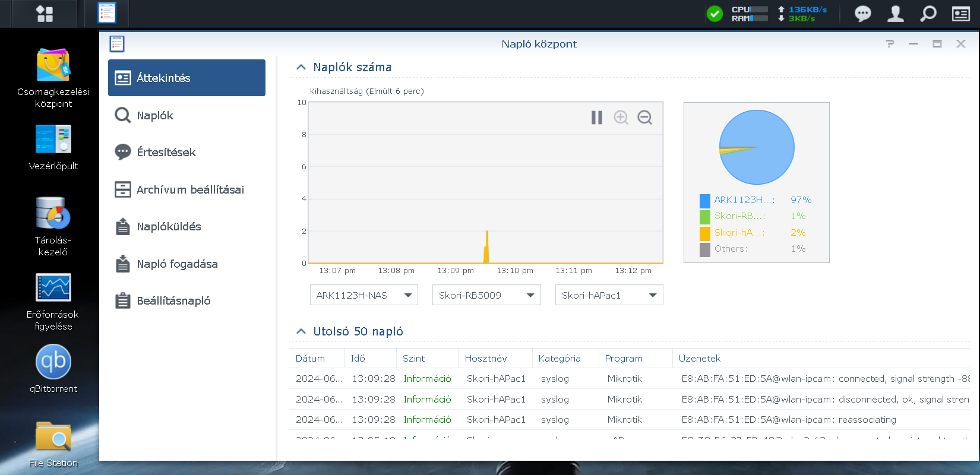The width and height of the screenshot is (980, 475).
Task: Open the Skori-RB5009 host dropdown
Action: coord(486,295)
